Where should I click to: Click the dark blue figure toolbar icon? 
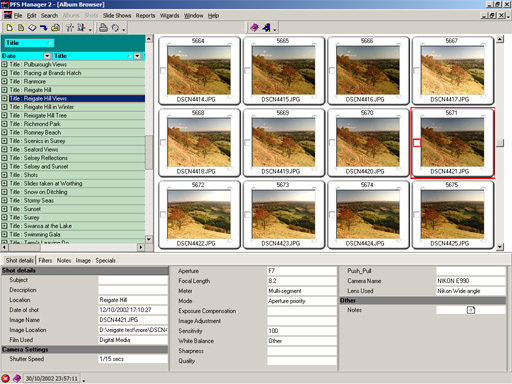(266, 28)
